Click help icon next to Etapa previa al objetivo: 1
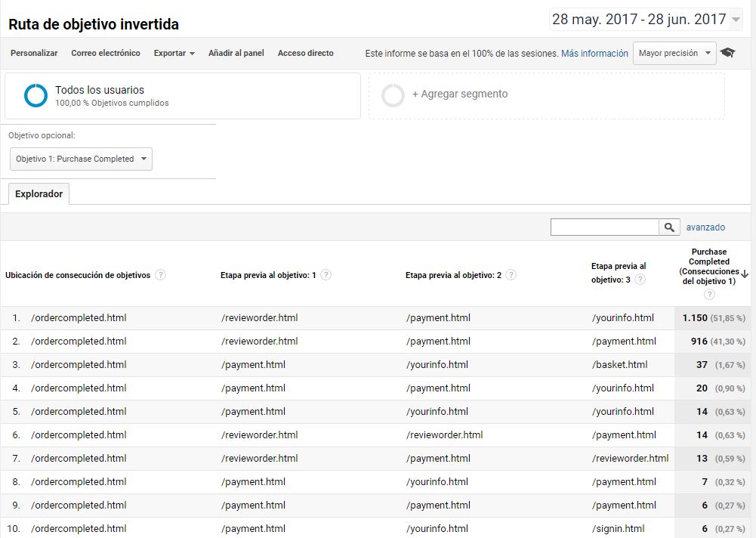This screenshot has height=538, width=756. [x=326, y=275]
